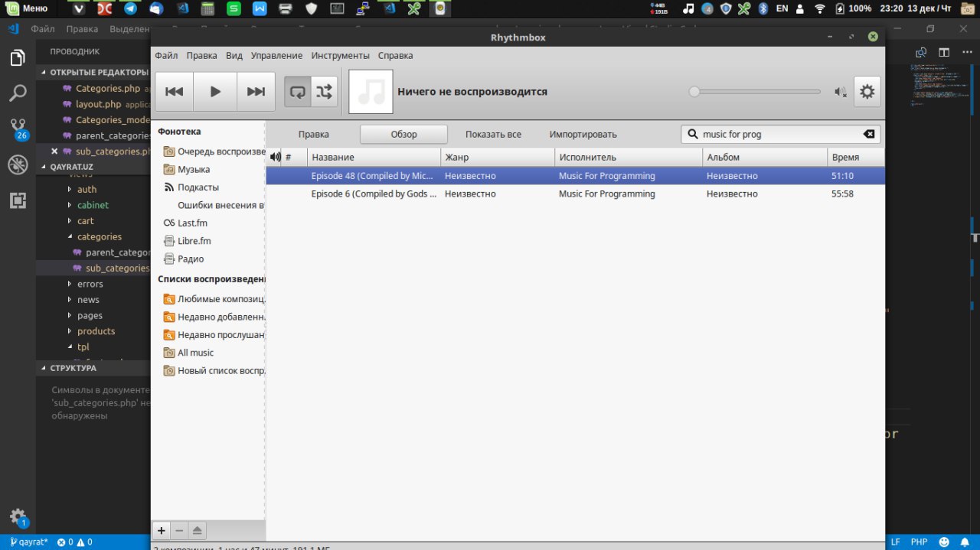Screen dimensions: 980x550
Task: Add a new playlist with plus button
Action: click(161, 530)
